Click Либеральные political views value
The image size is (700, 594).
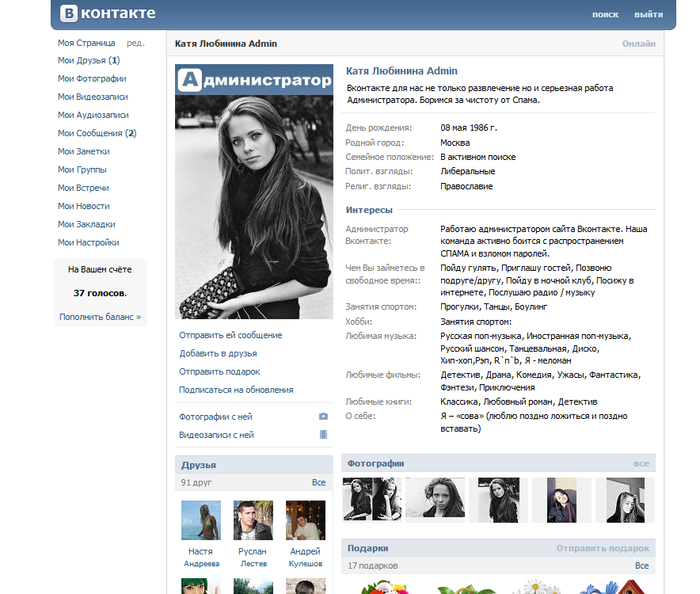(x=467, y=171)
